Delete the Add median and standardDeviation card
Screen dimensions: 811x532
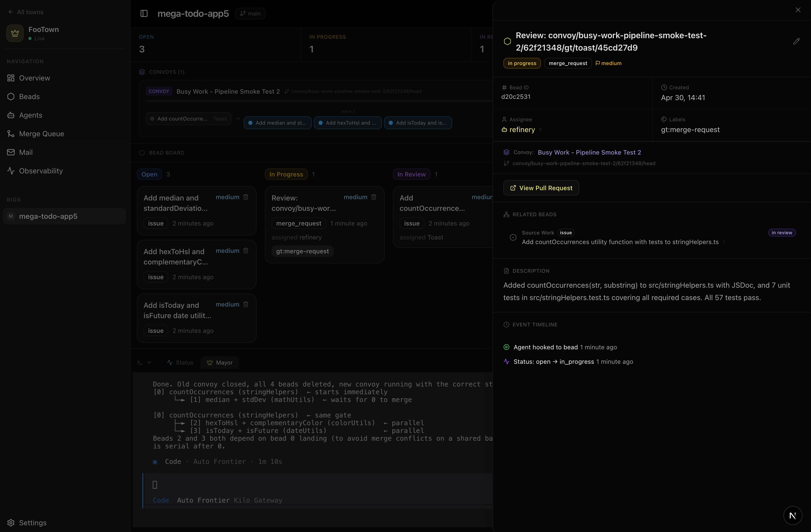[x=246, y=197]
